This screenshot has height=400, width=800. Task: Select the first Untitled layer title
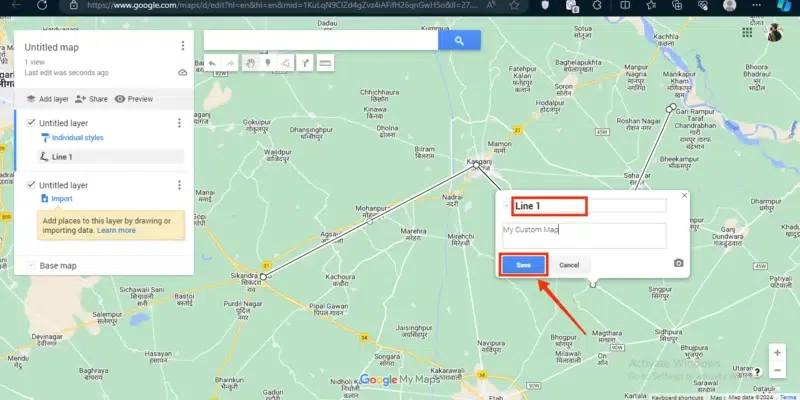click(63, 123)
